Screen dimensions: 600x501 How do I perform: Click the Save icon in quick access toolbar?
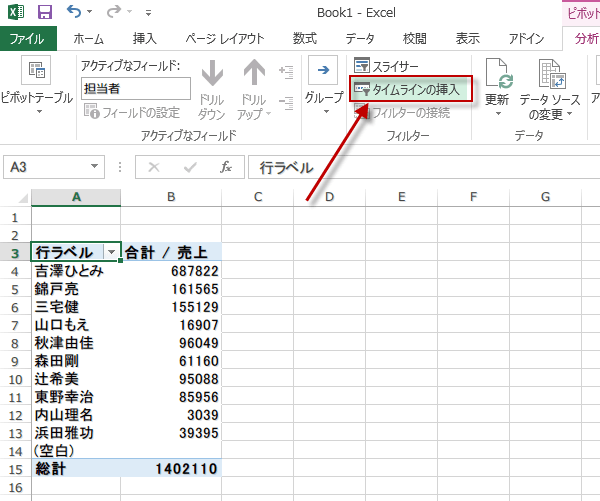pos(44,13)
